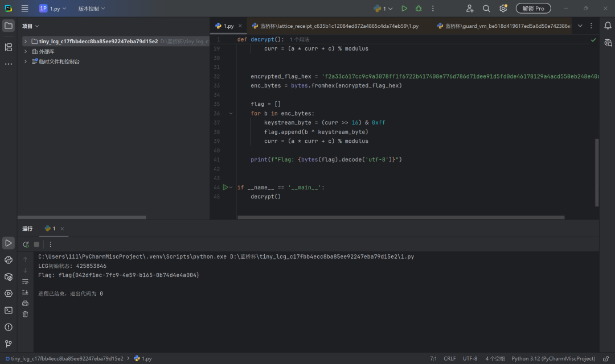This screenshot has width=615, height=364.
Task: Open the Terminal tool window
Action: (x=8, y=311)
